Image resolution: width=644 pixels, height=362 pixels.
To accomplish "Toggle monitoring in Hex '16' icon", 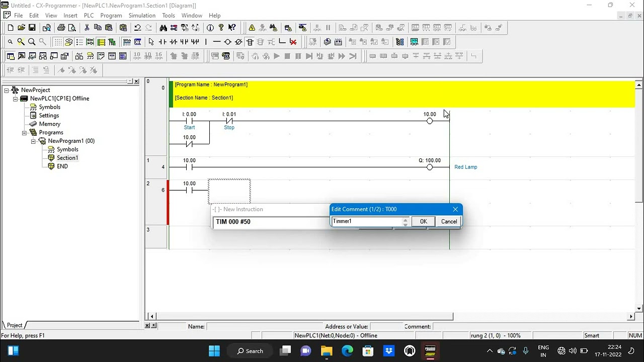I will pyautogui.click(x=159, y=56).
